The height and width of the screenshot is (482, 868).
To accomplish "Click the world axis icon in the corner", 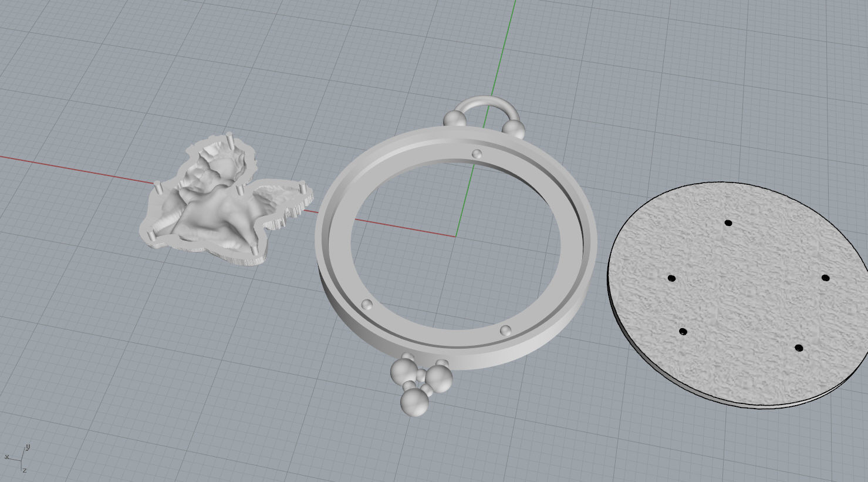I will 18,458.
